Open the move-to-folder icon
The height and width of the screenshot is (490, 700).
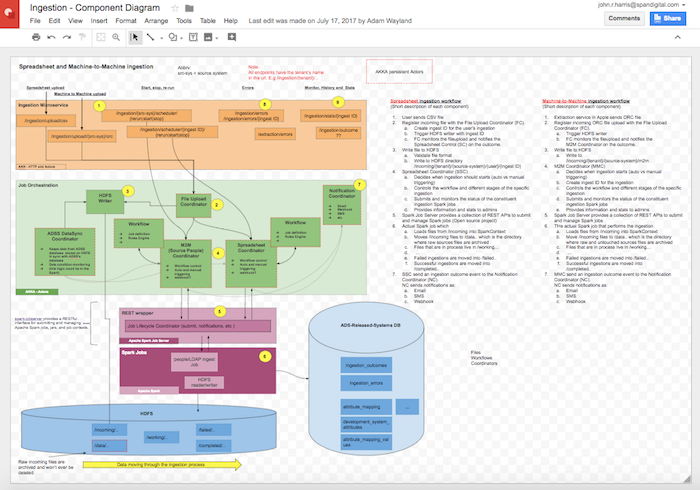pos(189,8)
